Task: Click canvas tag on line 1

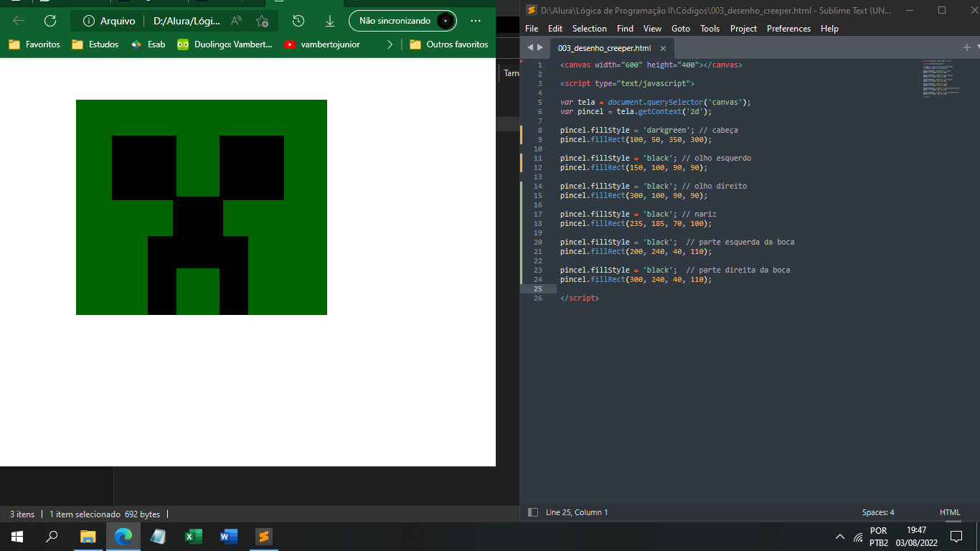Action: pyautogui.click(x=651, y=65)
